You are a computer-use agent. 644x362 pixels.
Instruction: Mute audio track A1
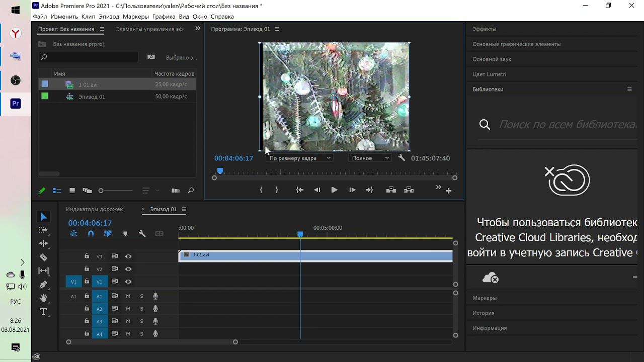[128, 296]
